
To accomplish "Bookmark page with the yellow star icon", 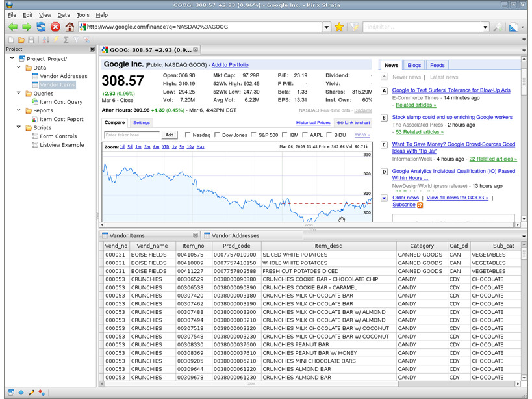I will pyautogui.click(x=339, y=27).
